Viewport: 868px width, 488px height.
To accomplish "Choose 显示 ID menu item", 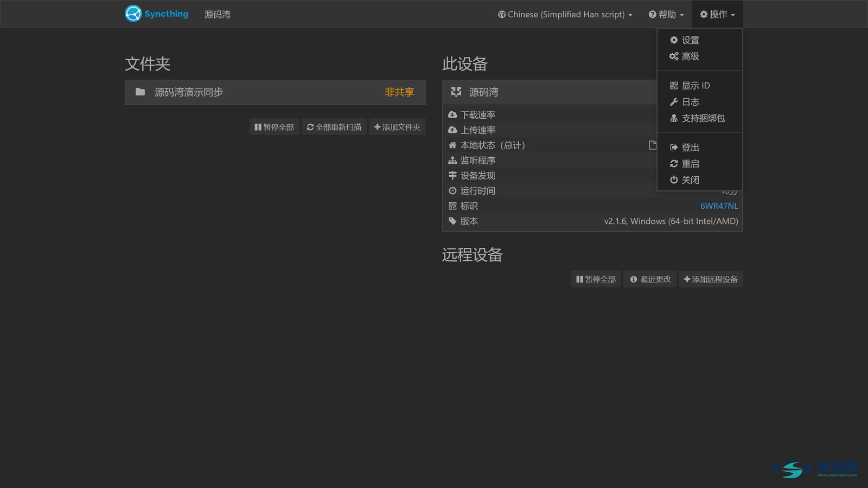I will [699, 86].
